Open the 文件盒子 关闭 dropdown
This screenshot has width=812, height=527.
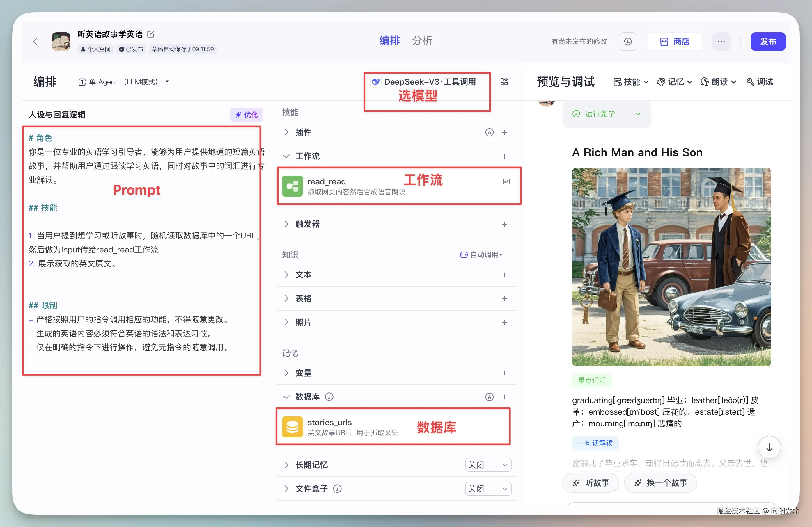pyautogui.click(x=488, y=489)
